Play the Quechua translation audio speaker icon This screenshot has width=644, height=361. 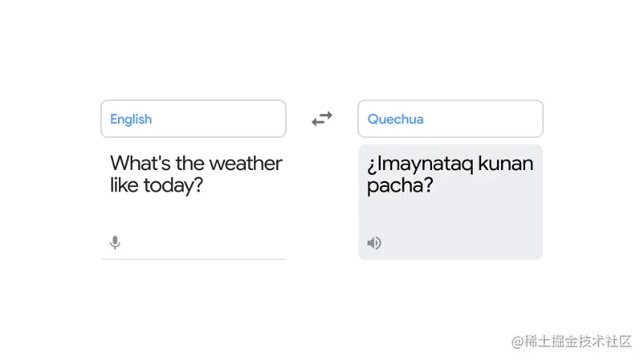click(373, 242)
